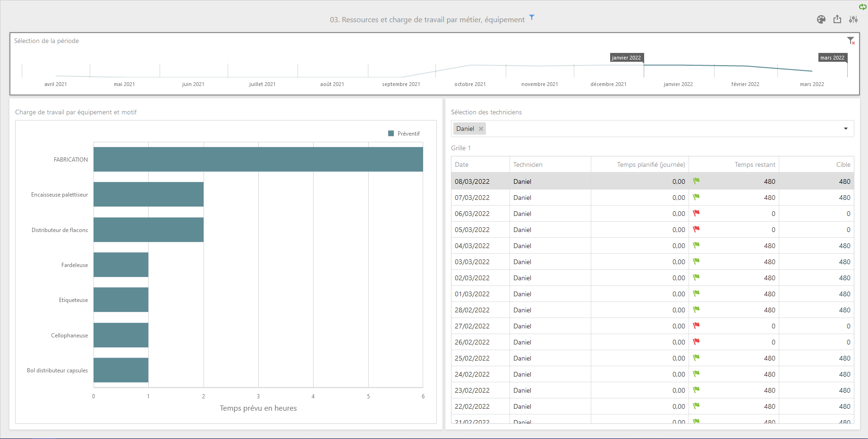Click the green refresh arrows icon
868x439 pixels.
click(862, 7)
